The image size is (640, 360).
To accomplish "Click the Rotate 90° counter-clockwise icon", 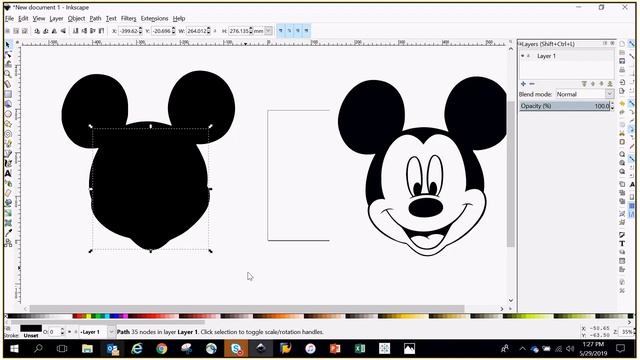I will (x=37, y=31).
